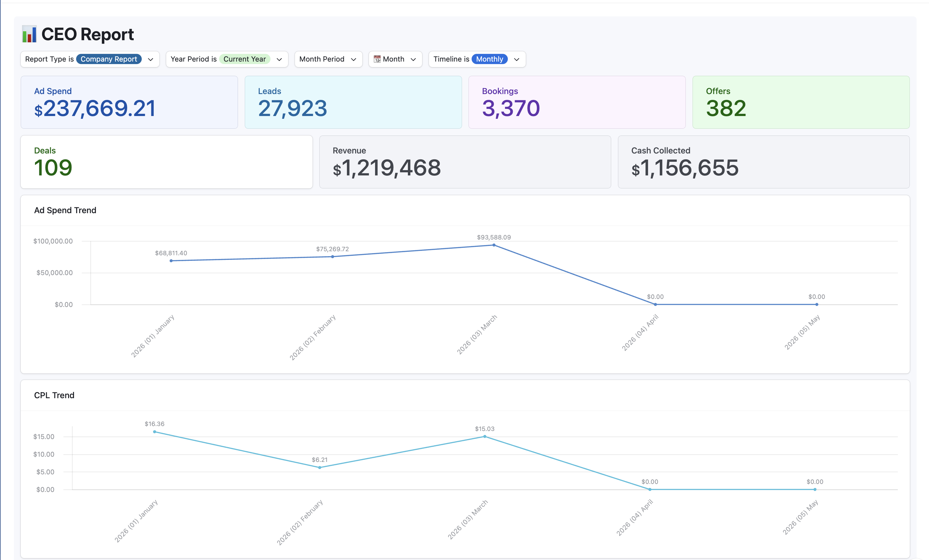Viewport: 929px width, 560px height.
Task: Click the Ad Spend Trend title
Action: (x=65, y=210)
